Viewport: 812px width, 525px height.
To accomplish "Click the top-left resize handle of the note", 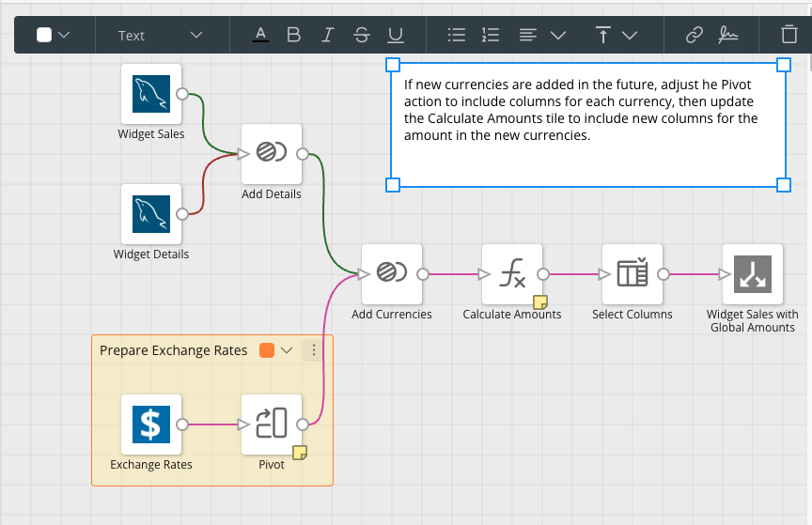I will click(x=393, y=65).
